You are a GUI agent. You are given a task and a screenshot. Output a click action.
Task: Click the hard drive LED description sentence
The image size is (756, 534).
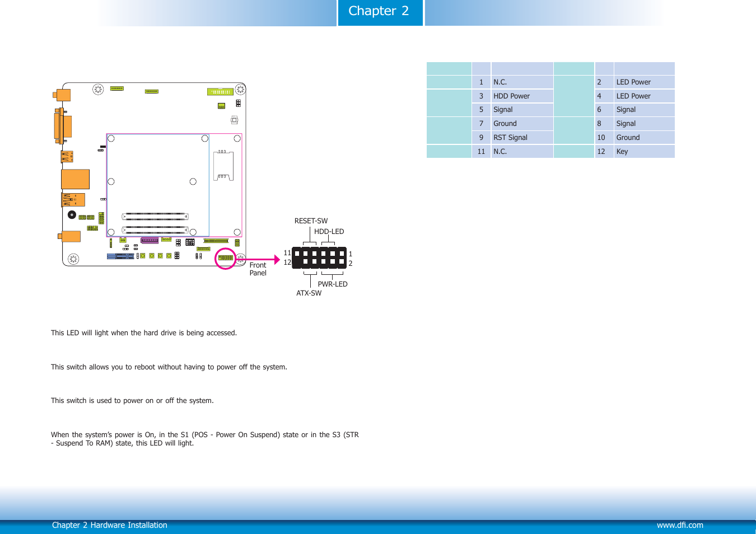(144, 333)
